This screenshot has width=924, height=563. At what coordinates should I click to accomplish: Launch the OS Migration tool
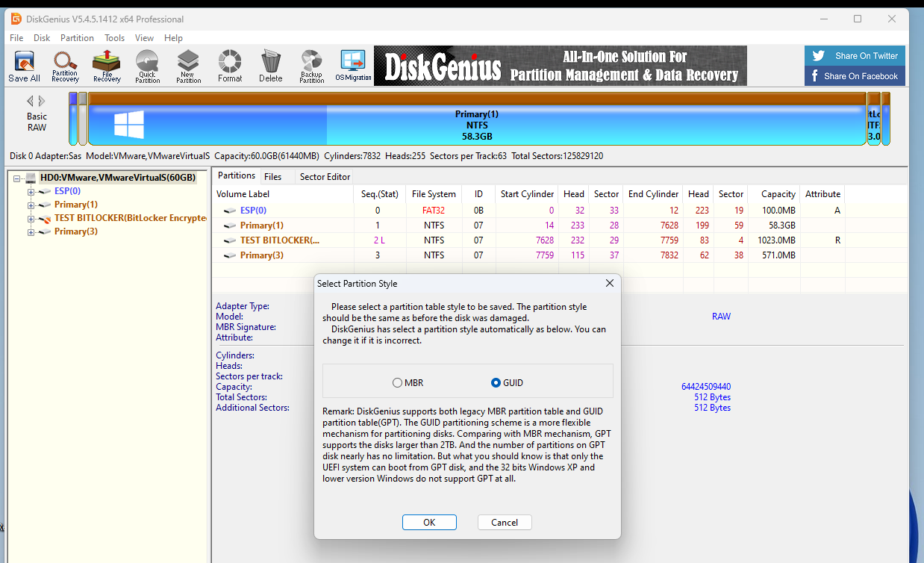coord(353,66)
